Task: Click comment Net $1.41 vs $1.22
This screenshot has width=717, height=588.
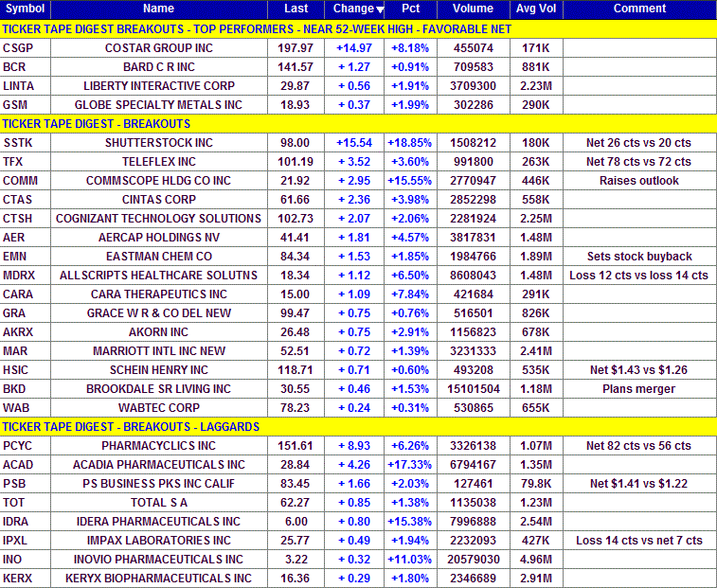Action: click(x=638, y=484)
